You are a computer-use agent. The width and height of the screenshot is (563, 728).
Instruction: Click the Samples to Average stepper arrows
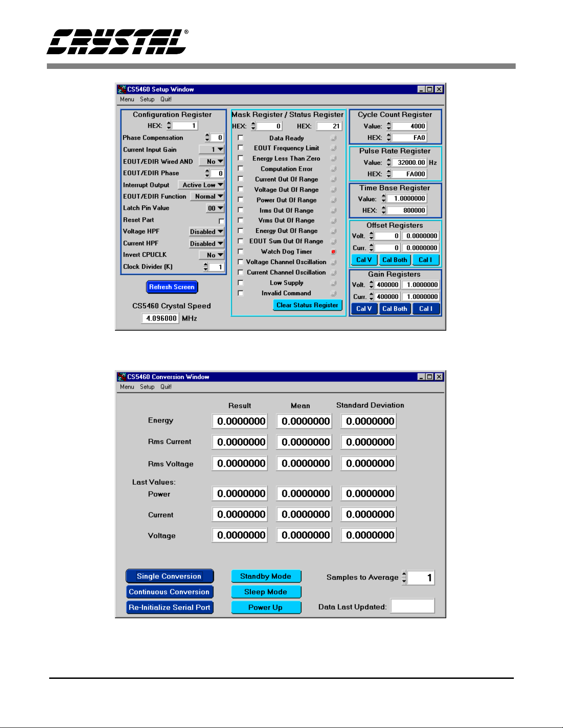pyautogui.click(x=404, y=577)
